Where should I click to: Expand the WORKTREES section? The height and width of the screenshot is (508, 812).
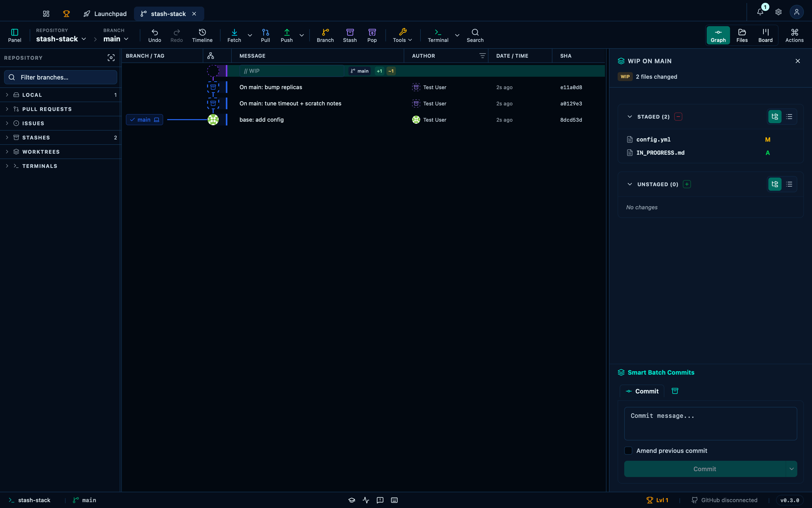tap(60, 152)
